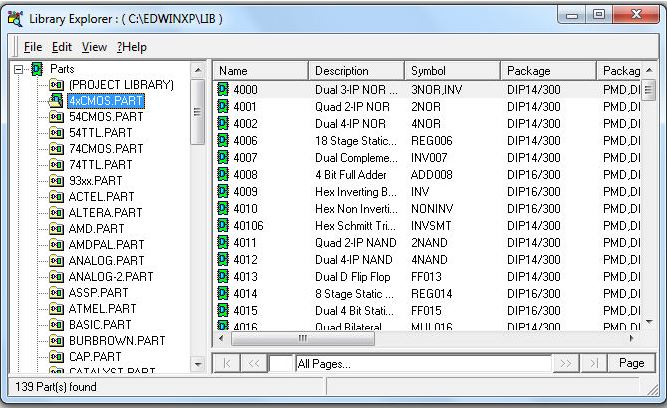Screen dimensions: 667x408
Task: Collapse the Parts tree root node
Action: (x=19, y=69)
